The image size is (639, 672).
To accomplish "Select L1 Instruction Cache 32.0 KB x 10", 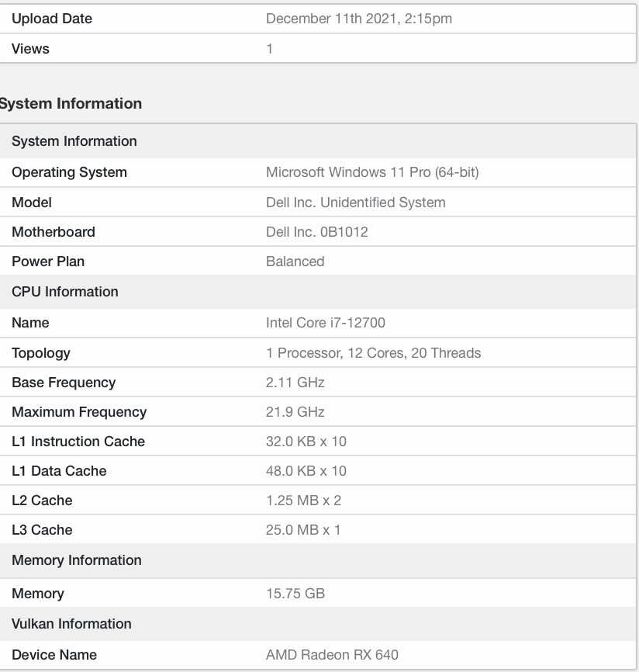I will click(x=306, y=442).
